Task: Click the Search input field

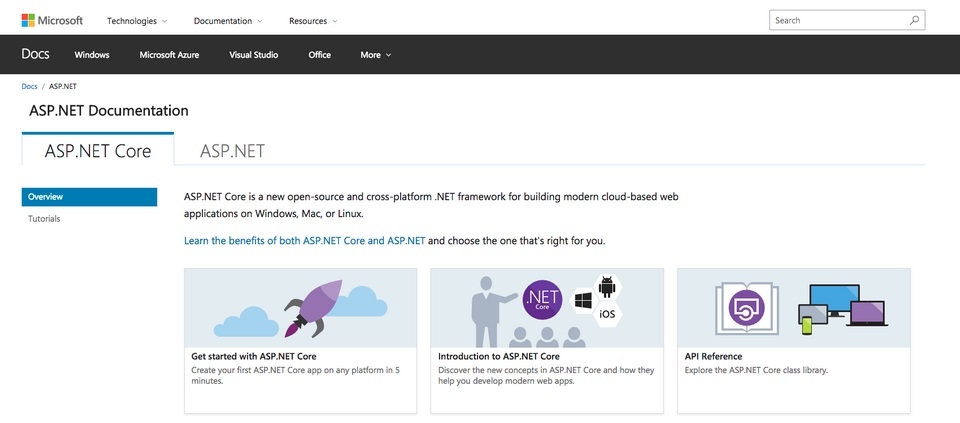Action: pyautogui.click(x=838, y=20)
